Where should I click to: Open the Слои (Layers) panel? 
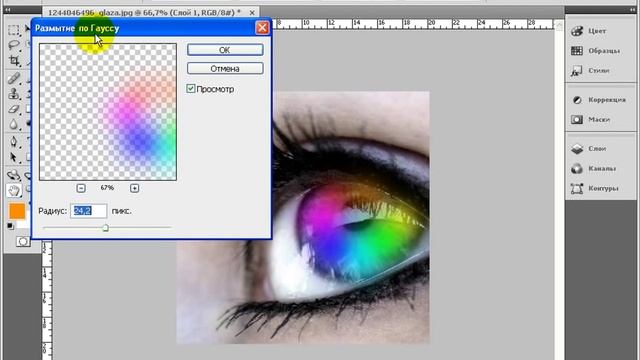click(x=588, y=149)
